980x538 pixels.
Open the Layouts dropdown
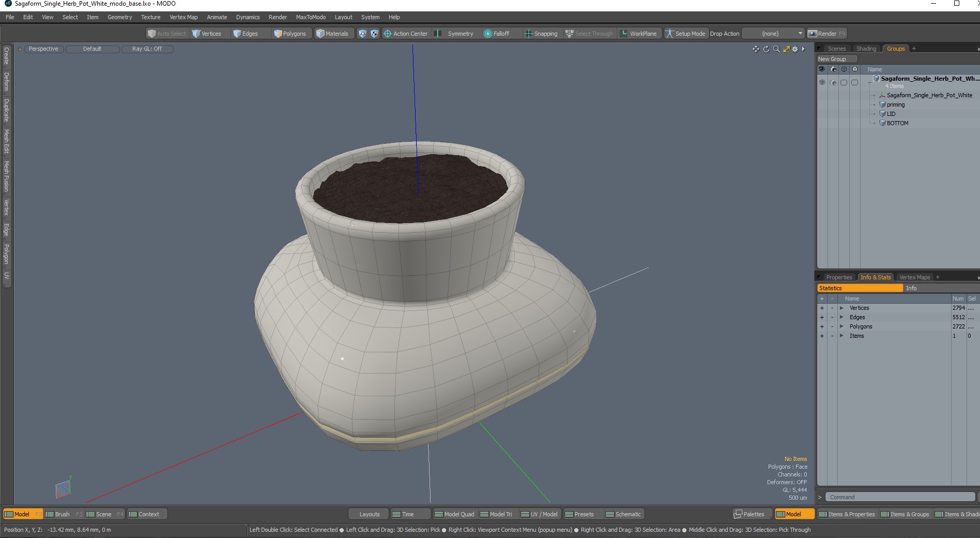369,514
